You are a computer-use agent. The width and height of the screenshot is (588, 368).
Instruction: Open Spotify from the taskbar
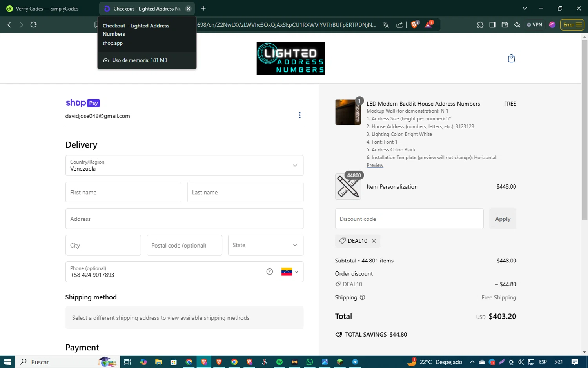(279, 362)
